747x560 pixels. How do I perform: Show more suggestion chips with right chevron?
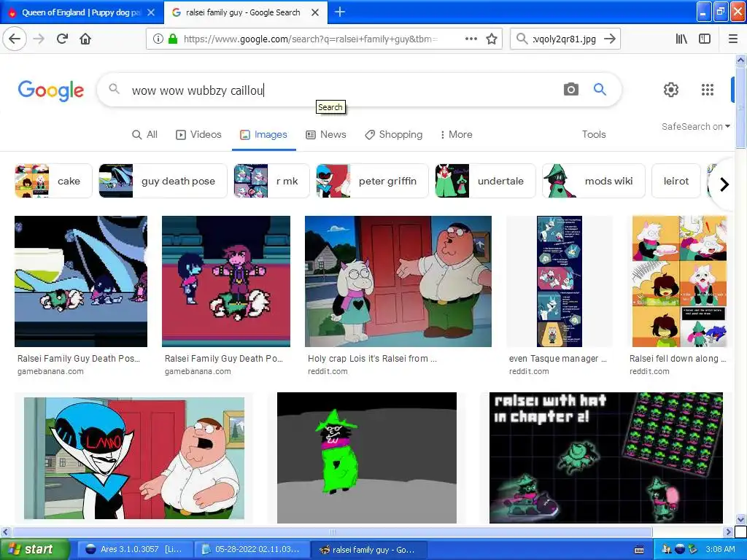pyautogui.click(x=724, y=184)
